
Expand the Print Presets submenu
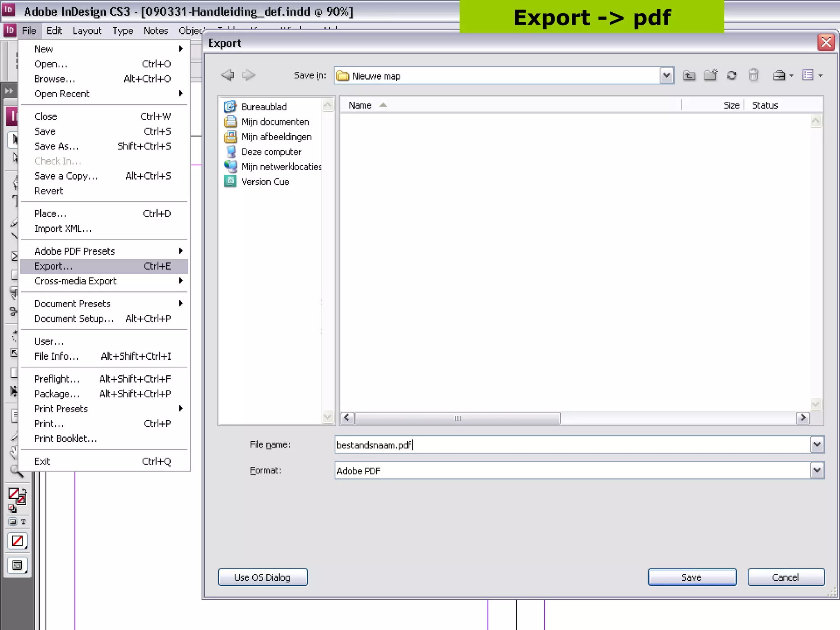104,409
